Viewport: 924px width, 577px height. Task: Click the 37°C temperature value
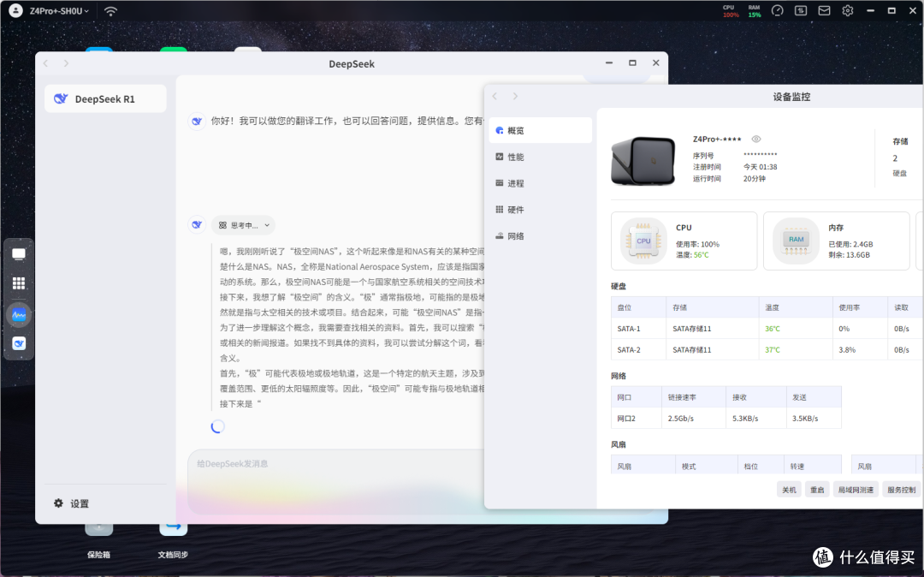(x=772, y=350)
